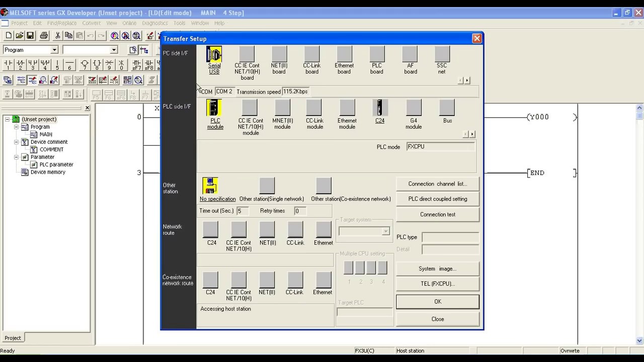Choose PLC module for PLC side I/F
This screenshot has width=644, height=362.
[x=215, y=108]
